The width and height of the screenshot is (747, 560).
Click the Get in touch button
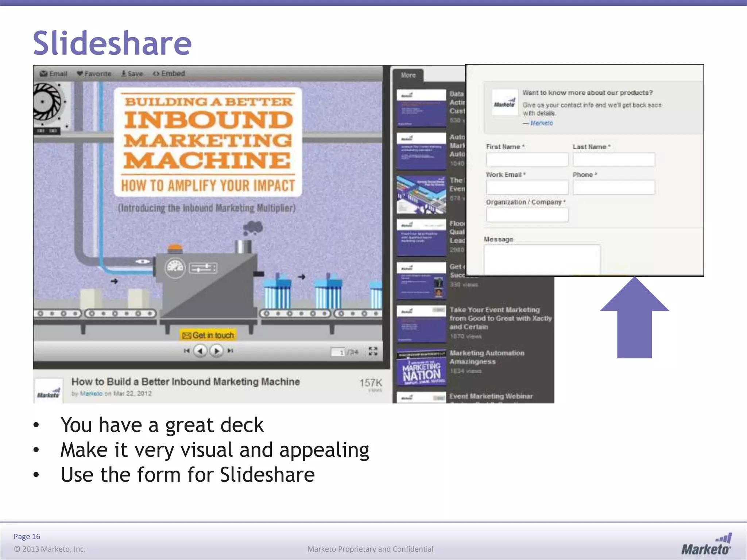pyautogui.click(x=208, y=335)
